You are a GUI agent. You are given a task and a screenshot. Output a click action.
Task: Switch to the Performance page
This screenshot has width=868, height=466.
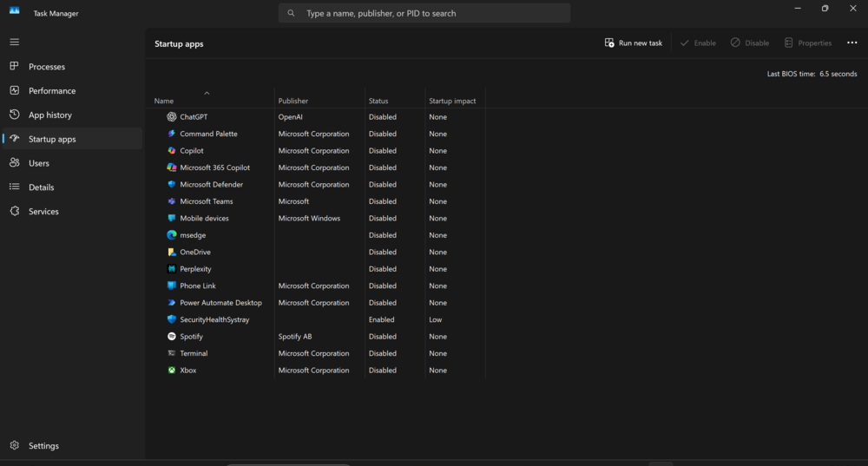(73, 91)
